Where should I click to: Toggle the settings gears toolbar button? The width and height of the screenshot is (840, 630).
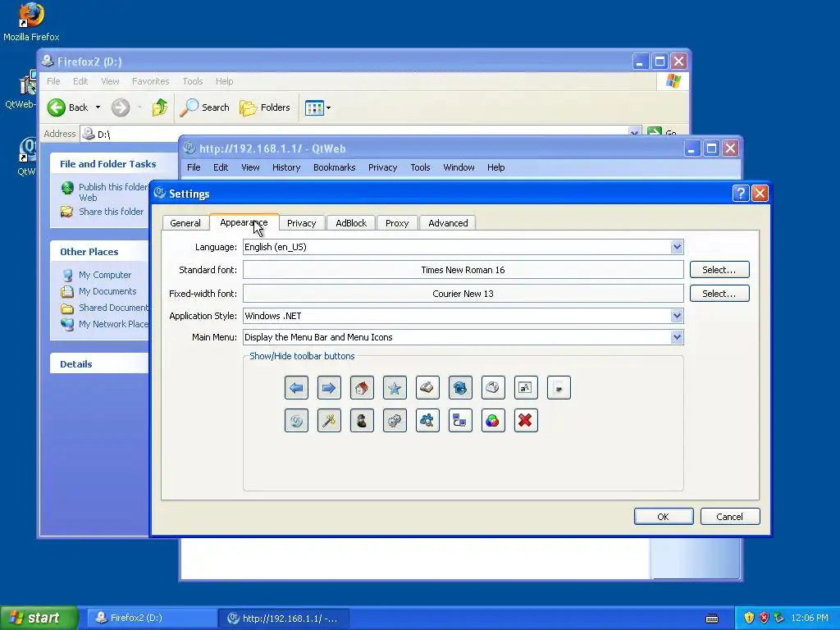click(395, 421)
